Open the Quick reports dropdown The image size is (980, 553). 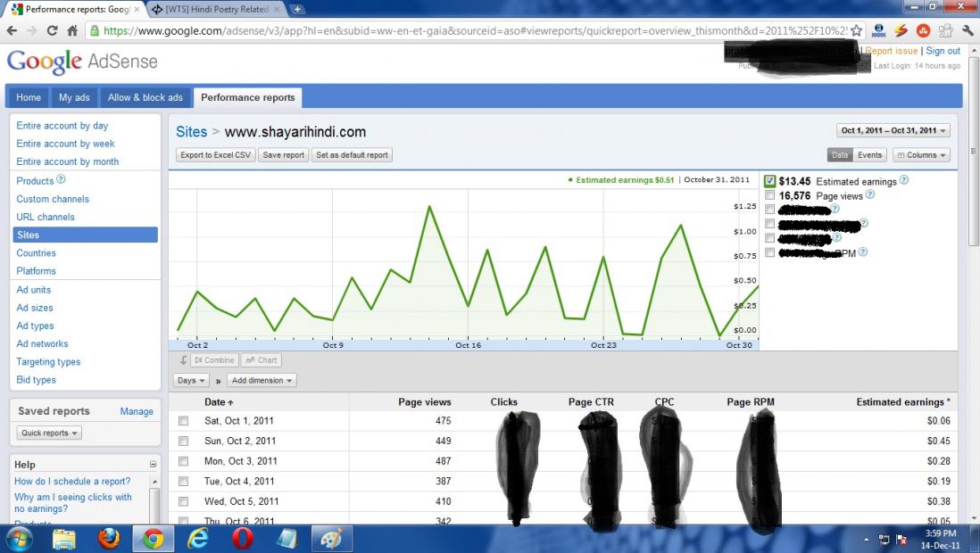point(49,433)
